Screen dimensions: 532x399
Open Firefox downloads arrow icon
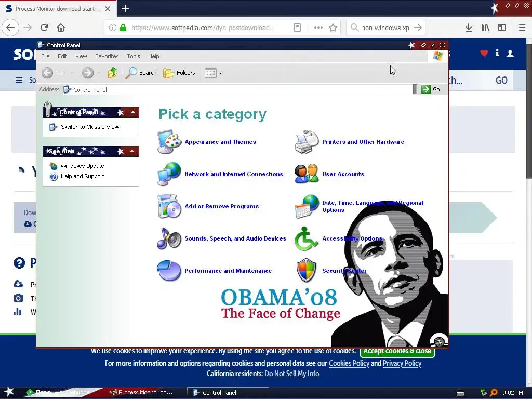(x=469, y=28)
